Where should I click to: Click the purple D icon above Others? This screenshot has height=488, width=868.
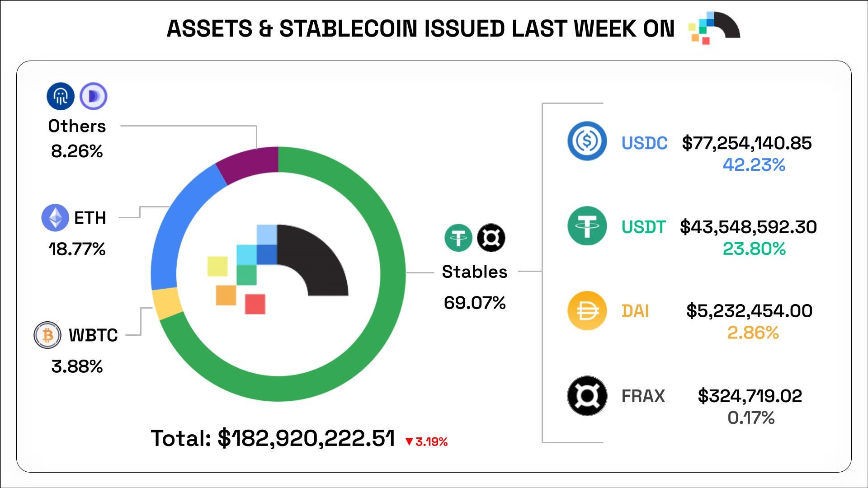pos(94,96)
